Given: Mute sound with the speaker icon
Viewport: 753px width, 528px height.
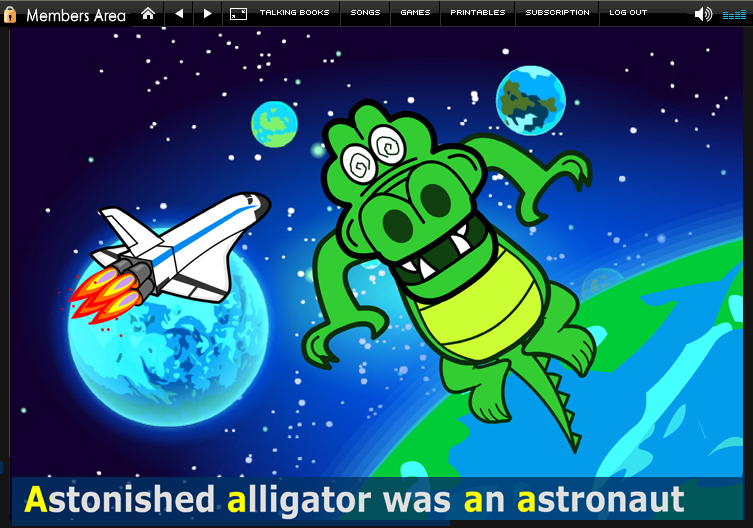Looking at the screenshot, I should [703, 14].
